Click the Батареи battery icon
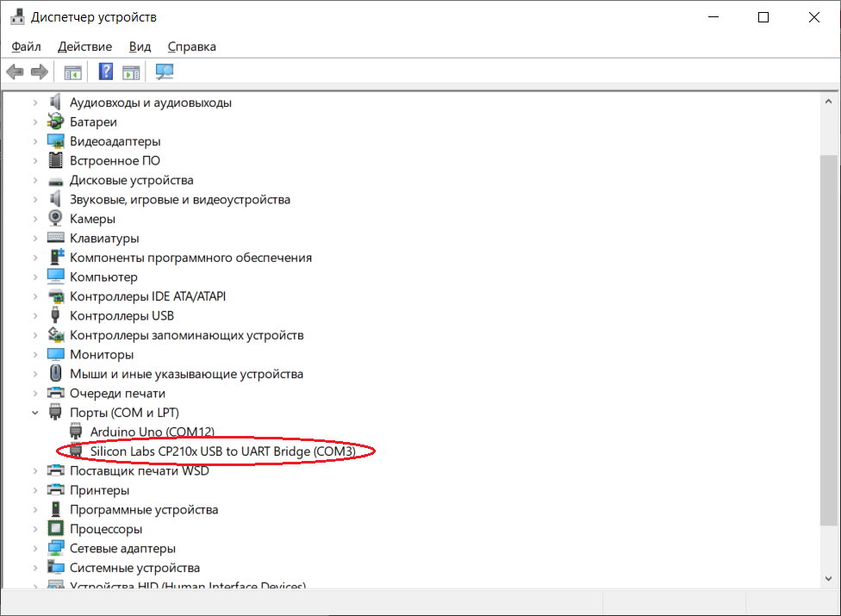 pos(55,121)
